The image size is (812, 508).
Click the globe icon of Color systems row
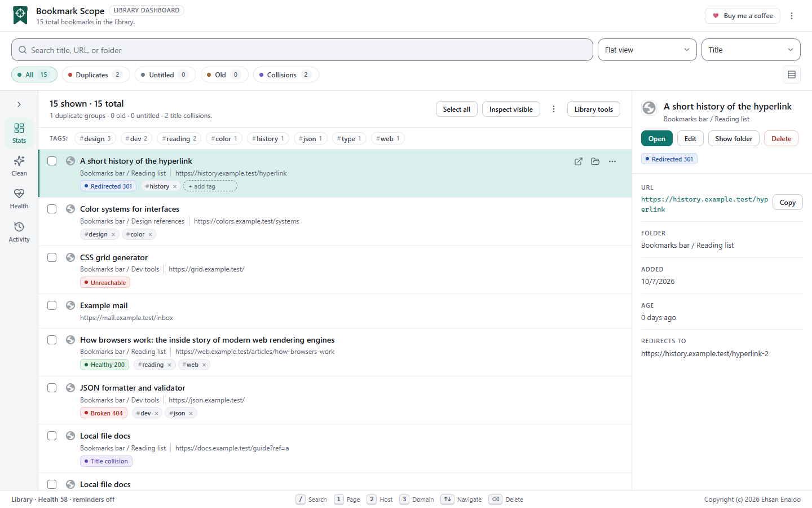tap(70, 209)
